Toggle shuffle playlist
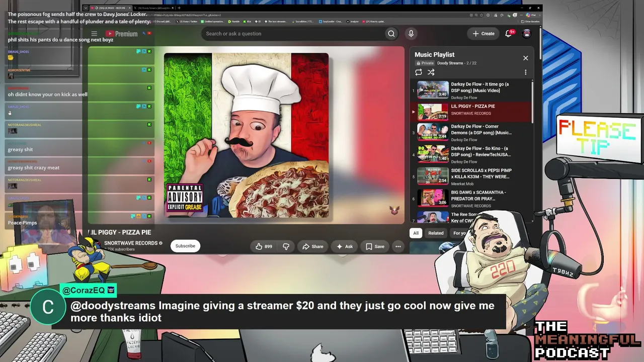Screen dimensions: 644x362 click(431, 72)
